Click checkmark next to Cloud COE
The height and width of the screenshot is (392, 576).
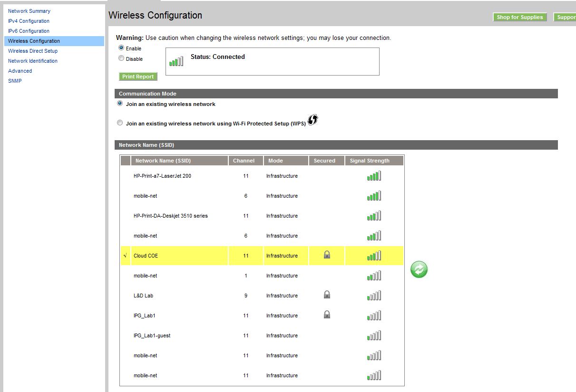125,256
